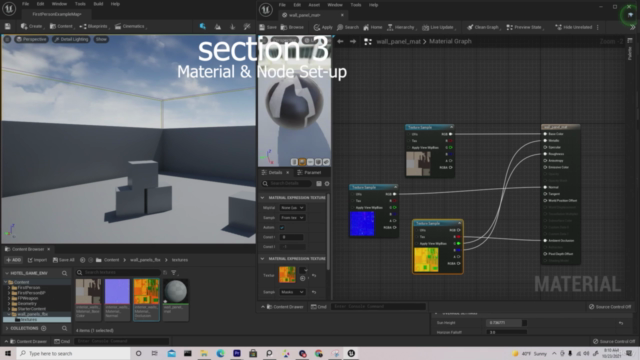The width and height of the screenshot is (640, 360).
Task: Select occlusion Texture Sample node header
Action: click(438, 223)
